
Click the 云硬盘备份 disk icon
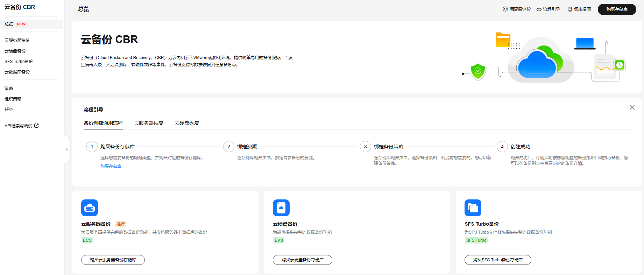[x=281, y=208]
